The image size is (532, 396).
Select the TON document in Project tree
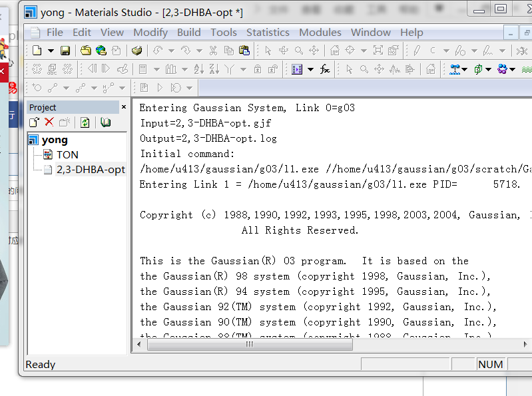67,154
